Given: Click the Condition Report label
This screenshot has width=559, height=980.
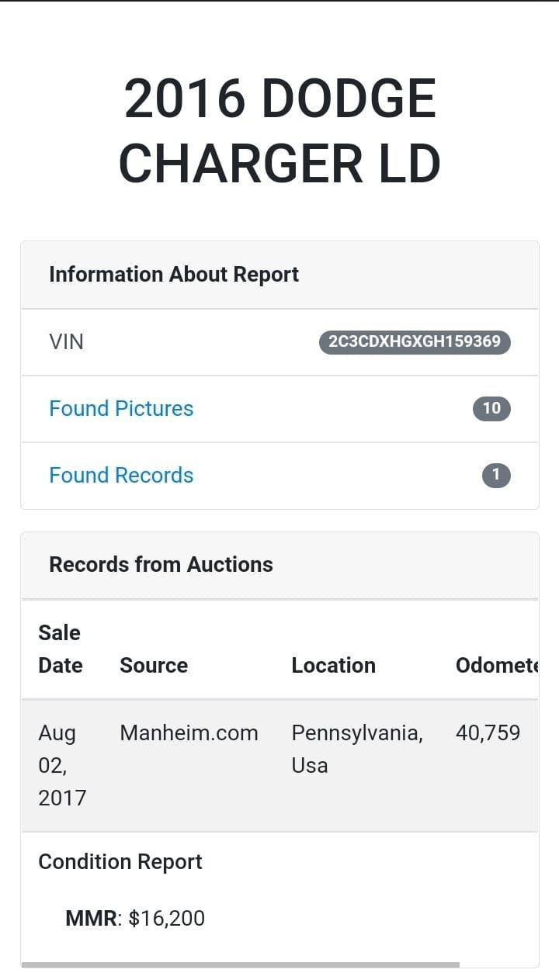Looking at the screenshot, I should (120, 862).
